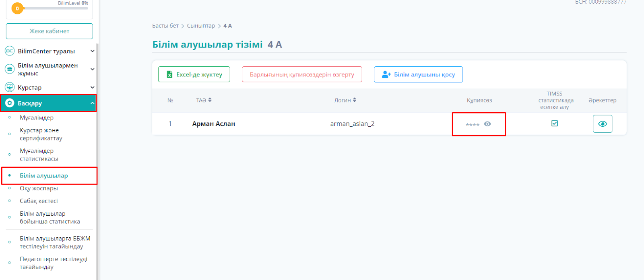
Task: Expand Білім алушылармен жұмыс chevron
Action: coord(92,69)
